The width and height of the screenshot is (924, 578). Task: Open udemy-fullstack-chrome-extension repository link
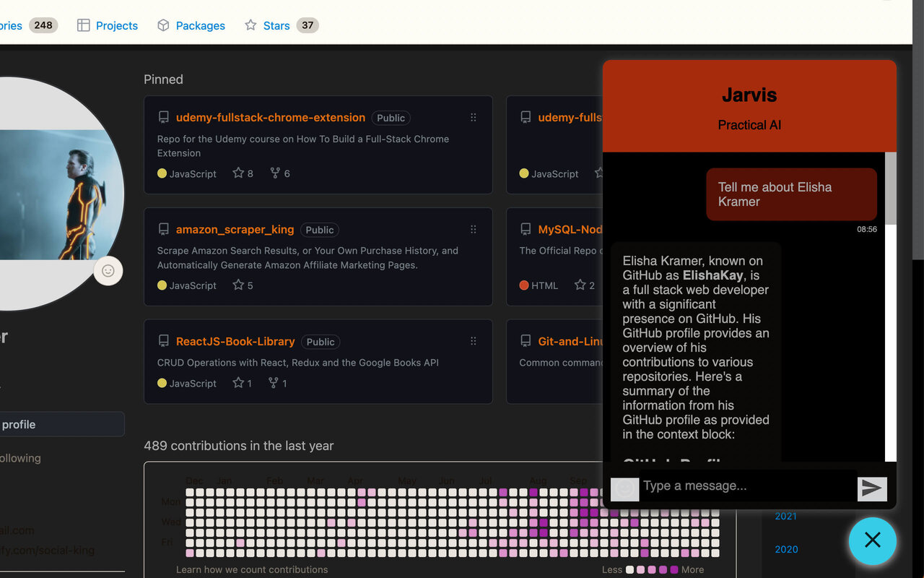(x=271, y=118)
